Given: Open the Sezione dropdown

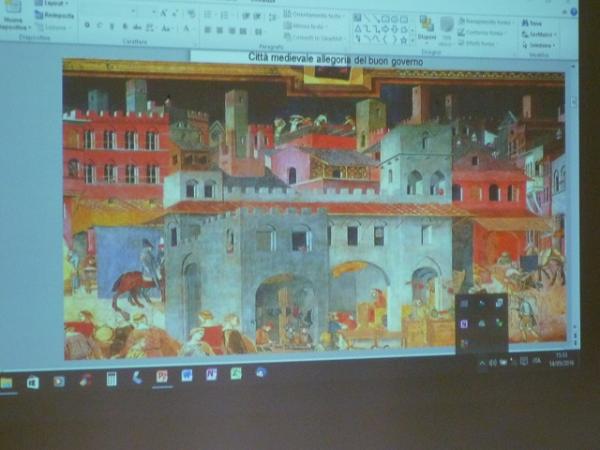Looking at the screenshot, I should click(53, 28).
